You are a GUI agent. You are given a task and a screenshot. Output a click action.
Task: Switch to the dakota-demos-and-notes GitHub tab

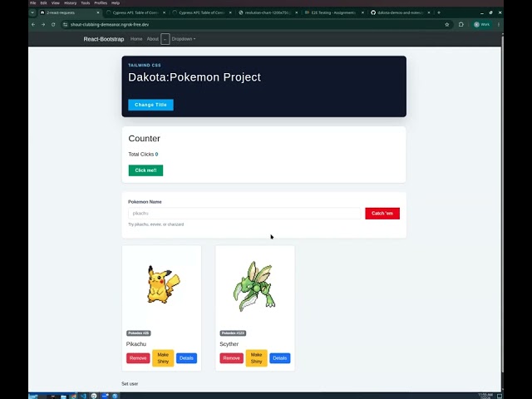click(400, 12)
